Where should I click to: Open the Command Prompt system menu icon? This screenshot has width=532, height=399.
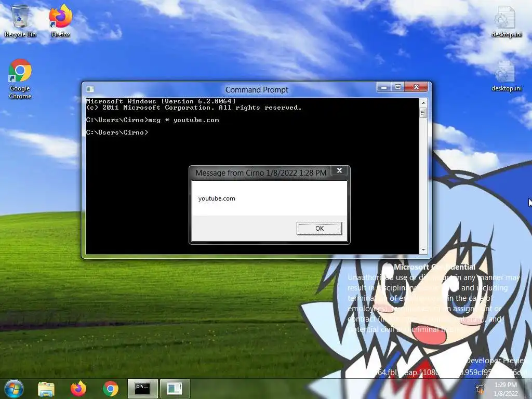(x=90, y=89)
